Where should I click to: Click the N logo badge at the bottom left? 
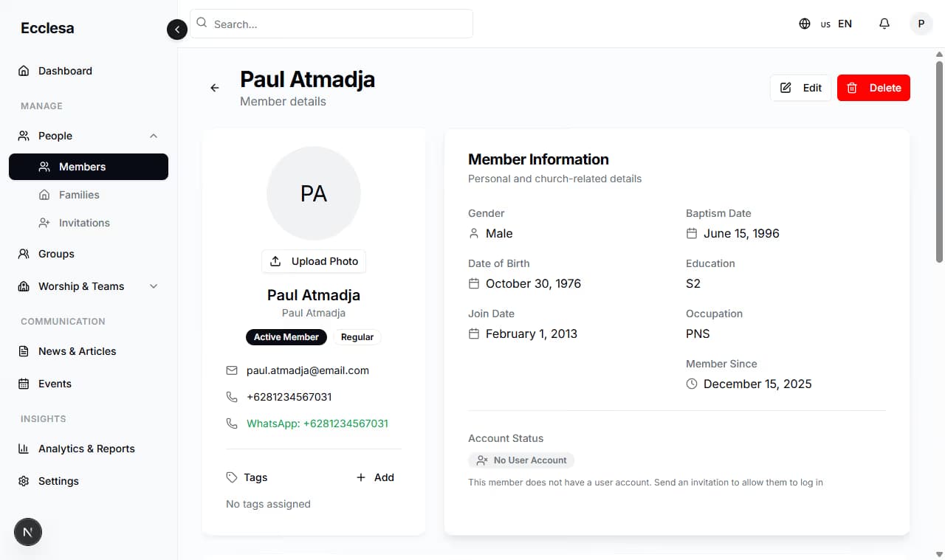28,532
